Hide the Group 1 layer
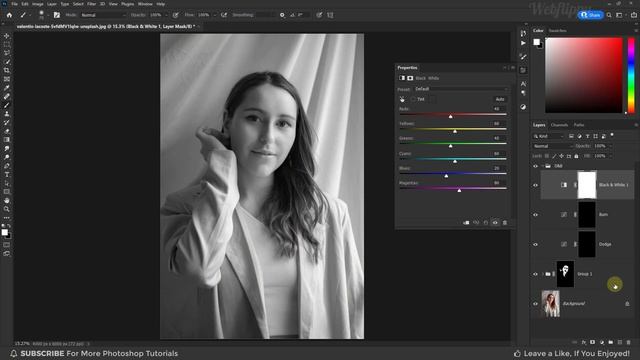 tap(536, 274)
